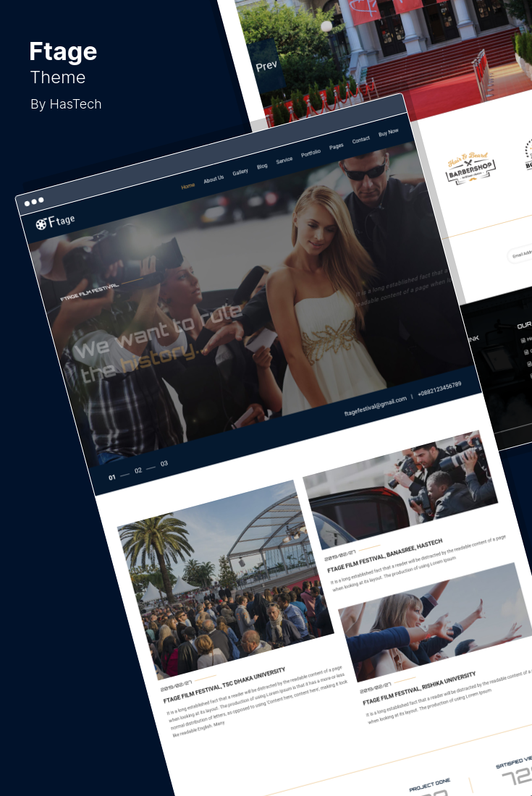Select slide indicator 03
The height and width of the screenshot is (796, 532).
[164, 463]
